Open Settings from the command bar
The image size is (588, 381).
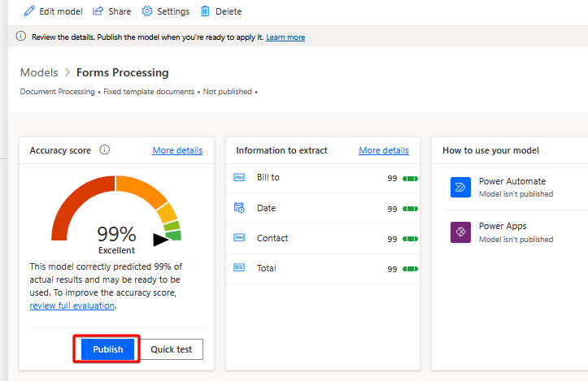tap(165, 11)
